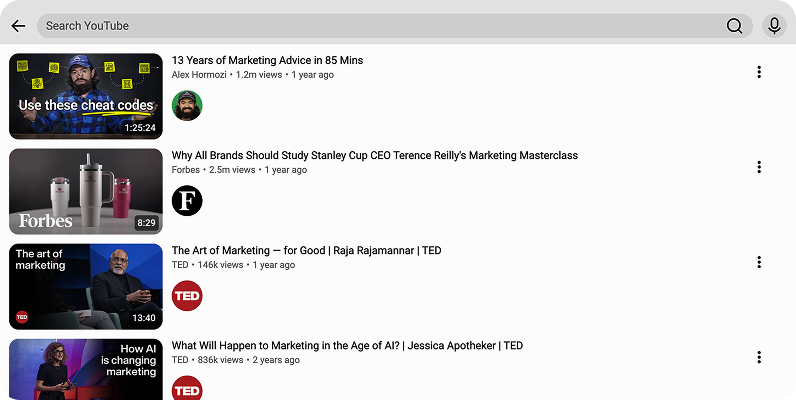
Task: Open more options for Age of AI marketing video
Action: 759,357
